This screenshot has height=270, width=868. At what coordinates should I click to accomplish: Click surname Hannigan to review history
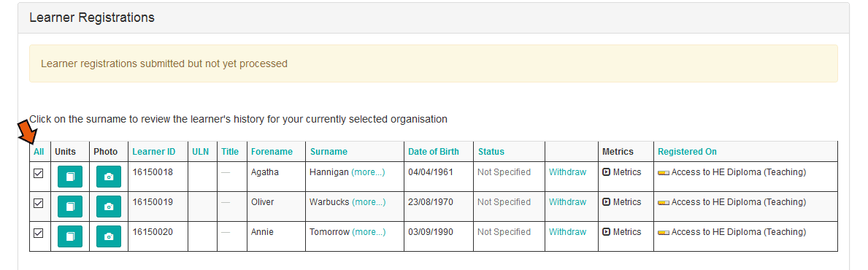click(329, 172)
